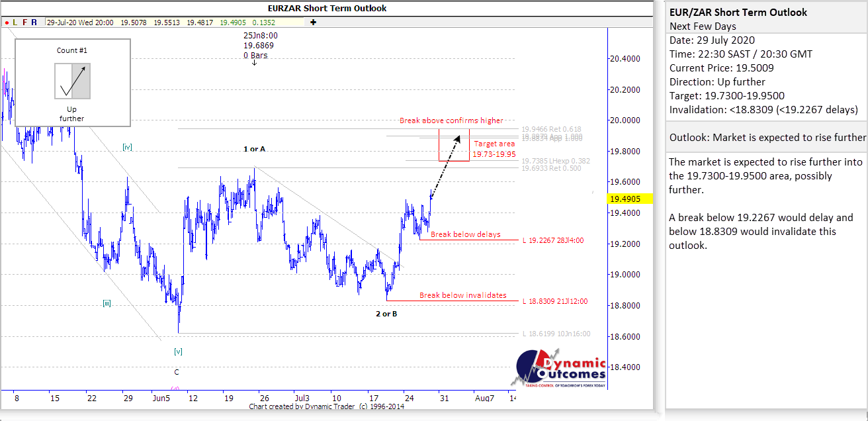The image size is (868, 421).
Task: Click the '19.6933 Ret 0.500' label
Action: (x=550, y=169)
